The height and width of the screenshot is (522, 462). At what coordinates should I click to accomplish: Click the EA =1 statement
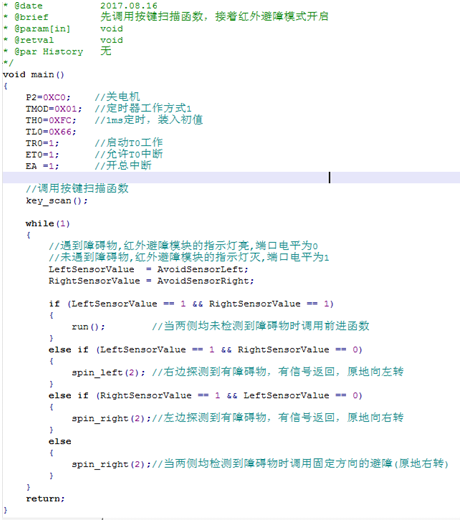point(42,166)
